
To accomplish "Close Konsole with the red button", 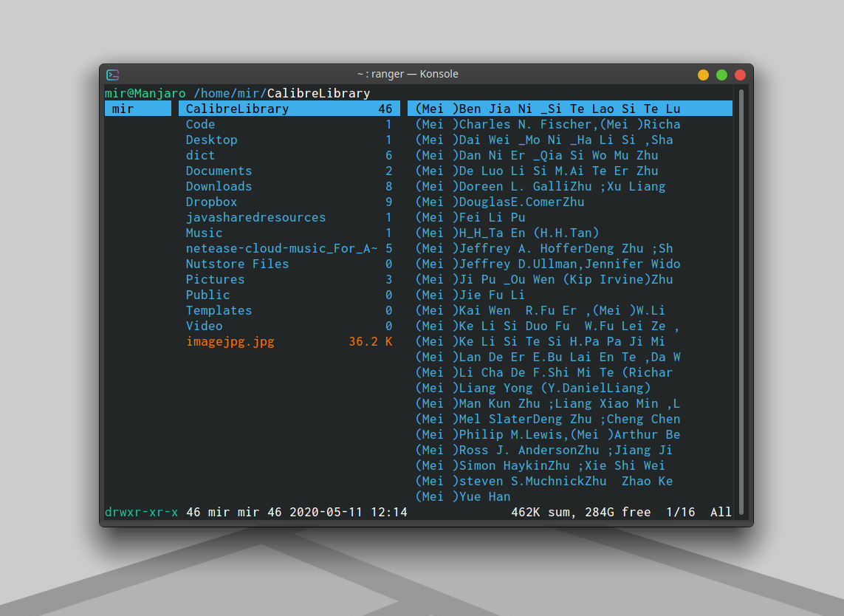I will pyautogui.click(x=740, y=75).
